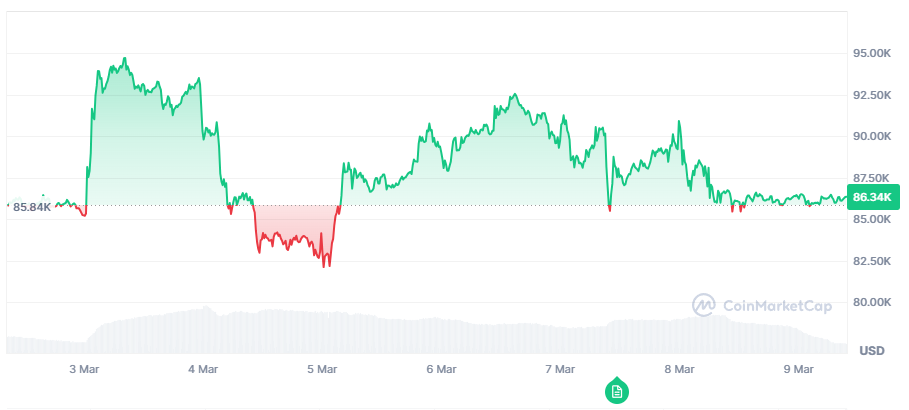This screenshot has height=410, width=909.
Task: Select the 3 Mar date label
Action: click(84, 370)
